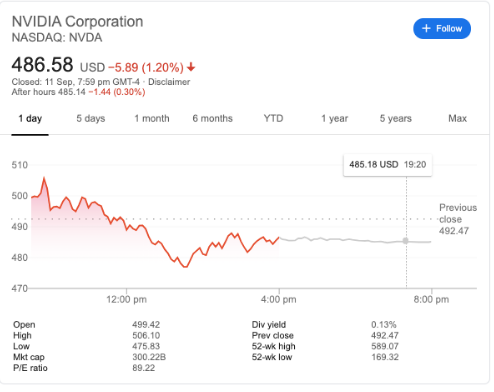Click the 485.18 USD 19:20 tooltip
This screenshot has width=494, height=392.
388,165
